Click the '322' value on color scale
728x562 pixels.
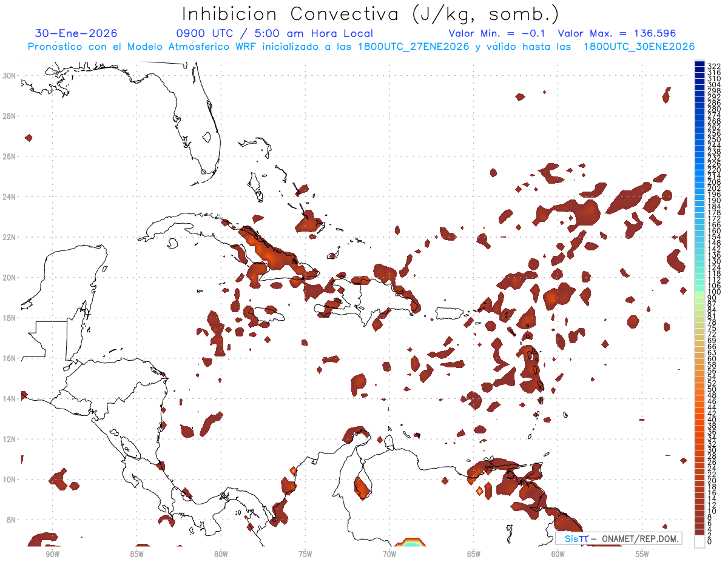713,66
